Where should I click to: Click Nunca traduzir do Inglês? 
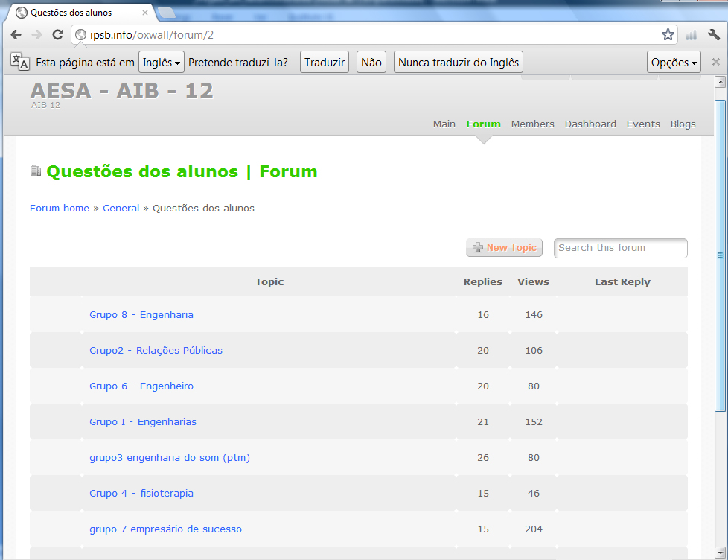click(x=459, y=63)
